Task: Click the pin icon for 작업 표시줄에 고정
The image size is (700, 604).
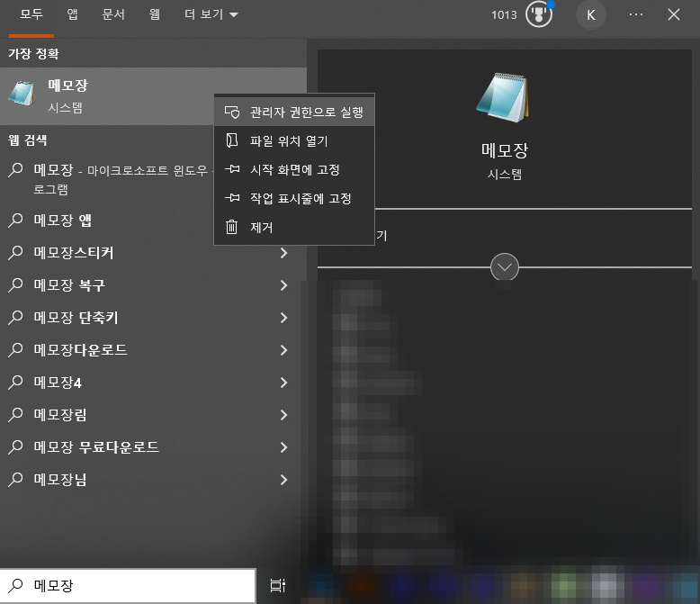Action: [232, 197]
